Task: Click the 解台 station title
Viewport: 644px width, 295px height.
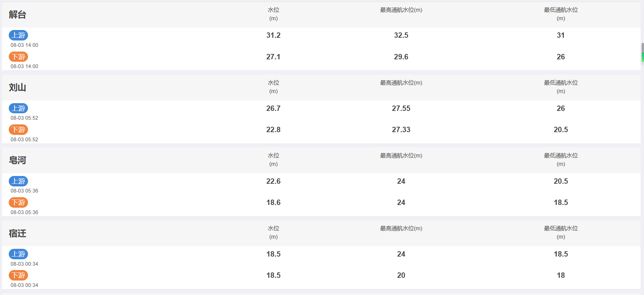Action: 18,14
